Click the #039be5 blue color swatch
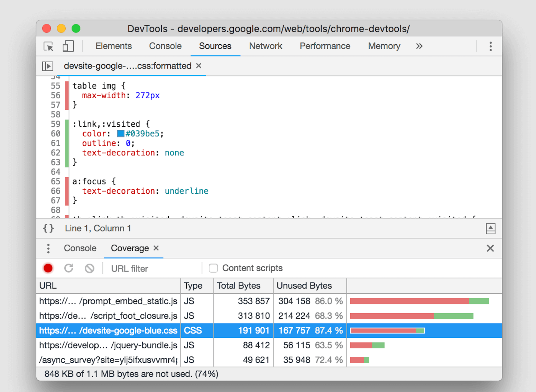The height and width of the screenshot is (392, 536). (x=120, y=134)
